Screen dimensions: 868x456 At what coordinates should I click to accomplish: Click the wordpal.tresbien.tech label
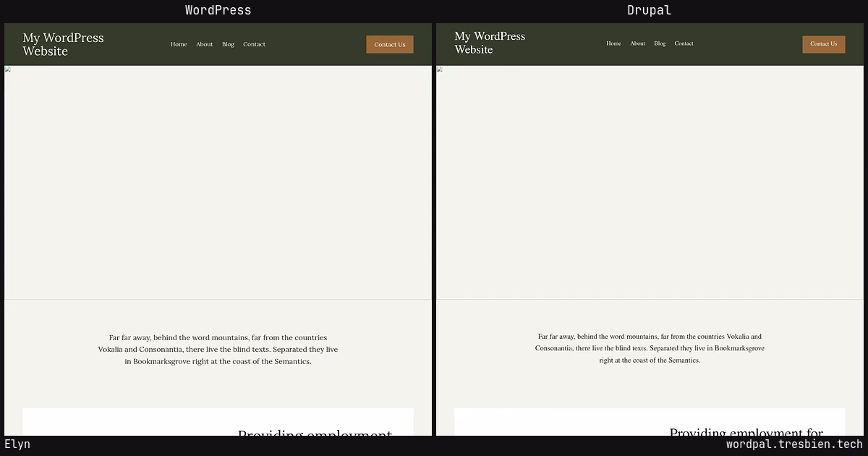[794, 444]
